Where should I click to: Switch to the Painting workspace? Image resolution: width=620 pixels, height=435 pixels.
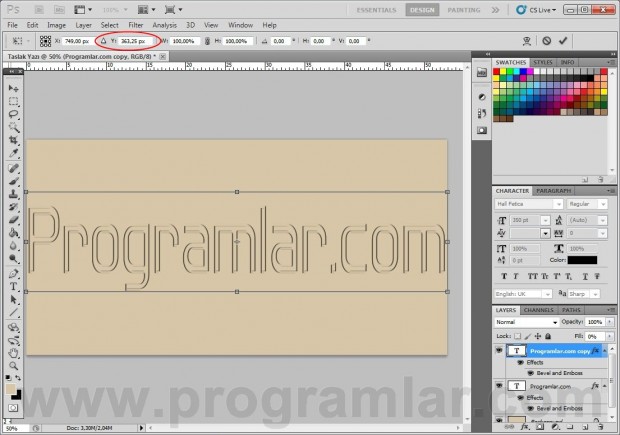pos(463,10)
